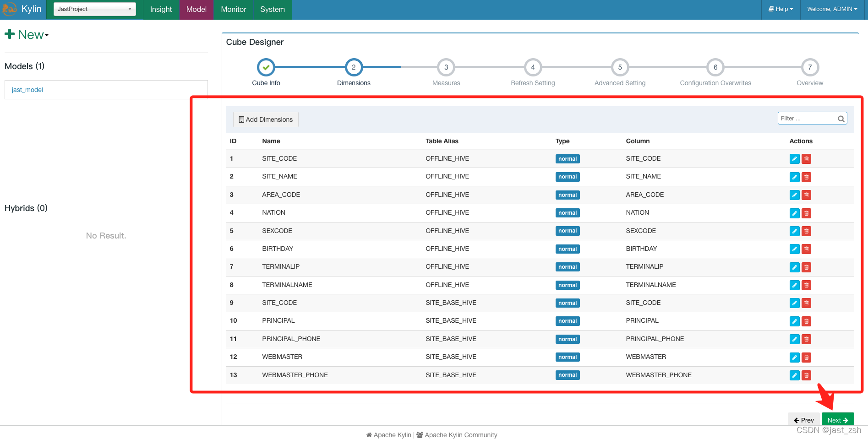Screen dimensions: 868x439
Task: Delete the NATION dimension
Action: click(x=806, y=213)
